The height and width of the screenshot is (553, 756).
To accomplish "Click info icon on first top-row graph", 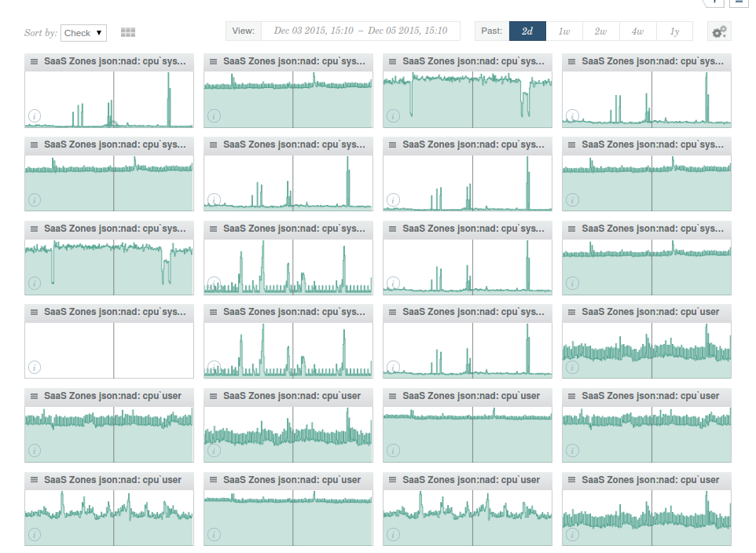I will 34,116.
